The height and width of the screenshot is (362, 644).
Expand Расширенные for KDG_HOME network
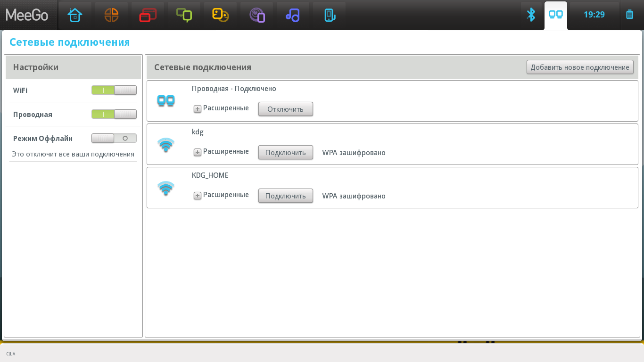(221, 195)
